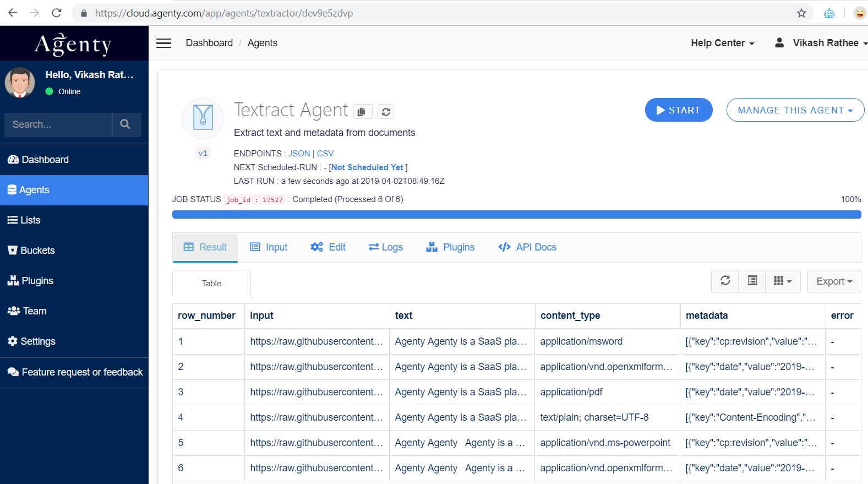
Task: Click the browser forward arrow
Action: 35,13
